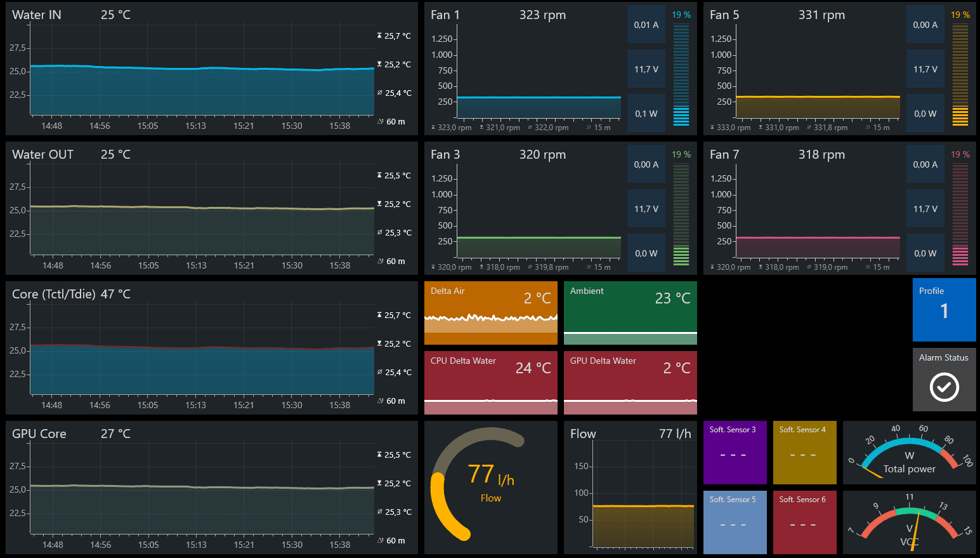This screenshot has width=980, height=558.
Task: Click Water OUT average value 25,3 °C
Action: coord(394,233)
